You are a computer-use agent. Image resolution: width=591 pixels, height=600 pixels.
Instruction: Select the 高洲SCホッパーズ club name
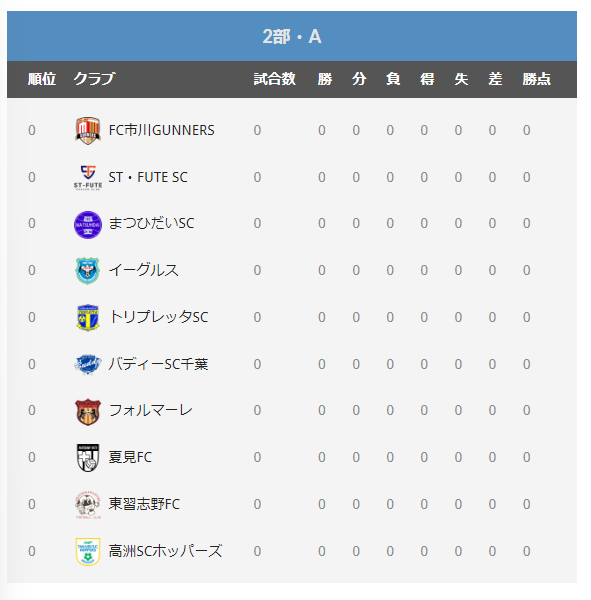pos(165,551)
